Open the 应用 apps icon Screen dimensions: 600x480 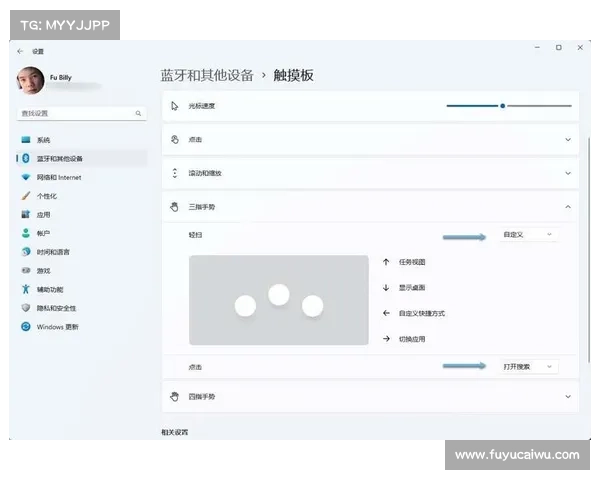click(26, 214)
